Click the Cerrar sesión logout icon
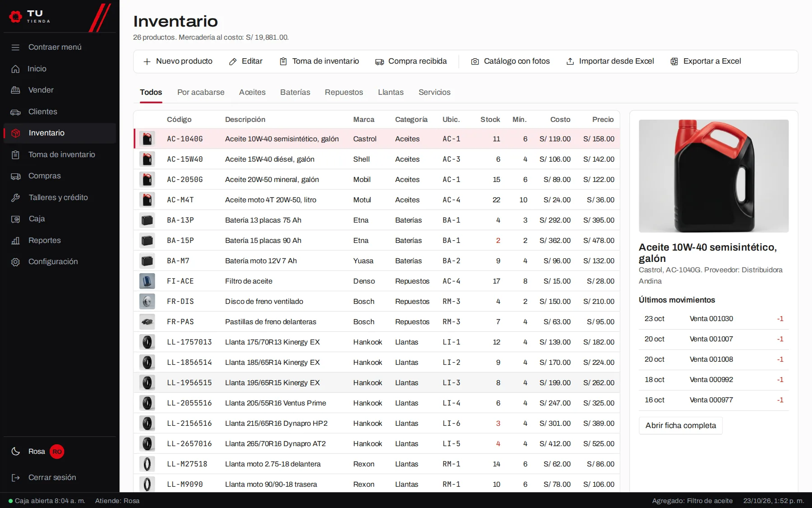The image size is (812, 508). [x=15, y=478]
